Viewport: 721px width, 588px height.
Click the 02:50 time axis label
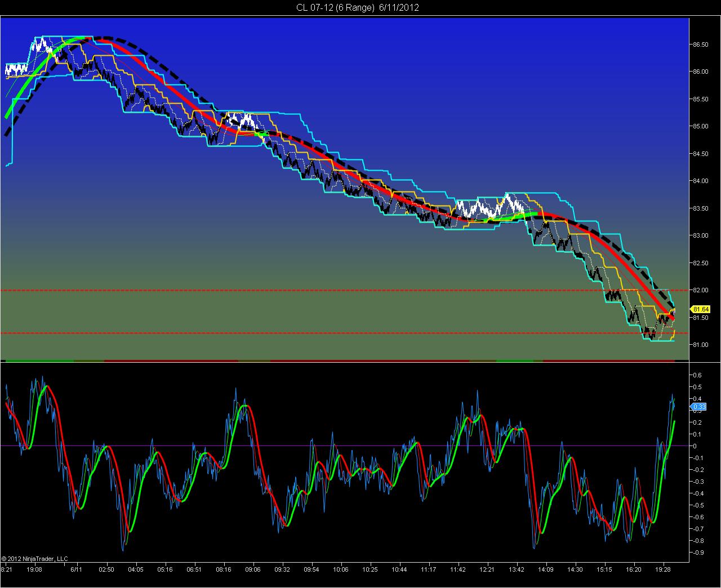pos(106,569)
